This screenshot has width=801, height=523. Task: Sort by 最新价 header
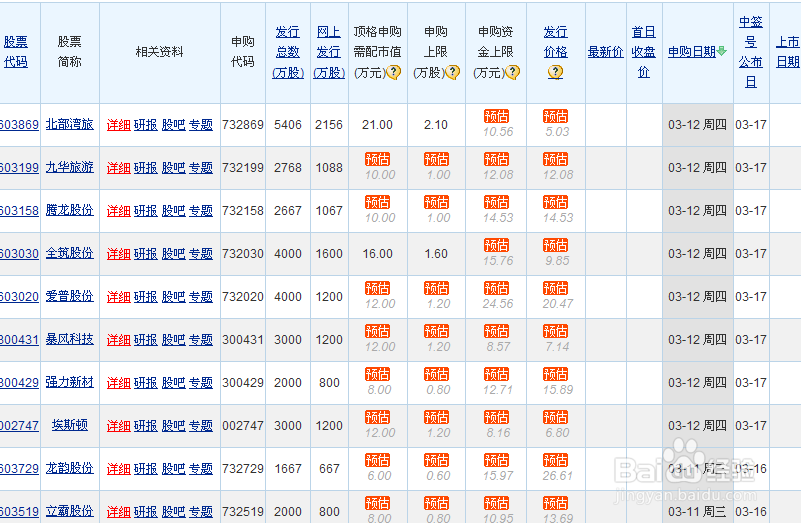[x=605, y=52]
